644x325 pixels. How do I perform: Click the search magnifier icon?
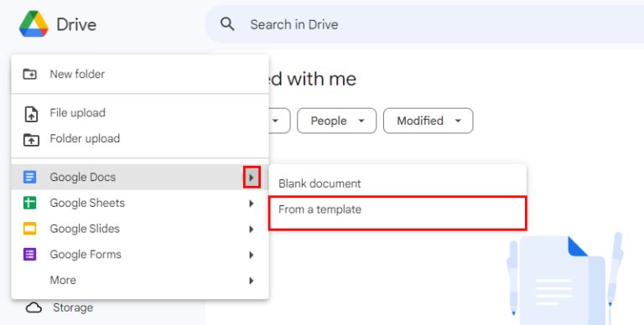coord(227,24)
